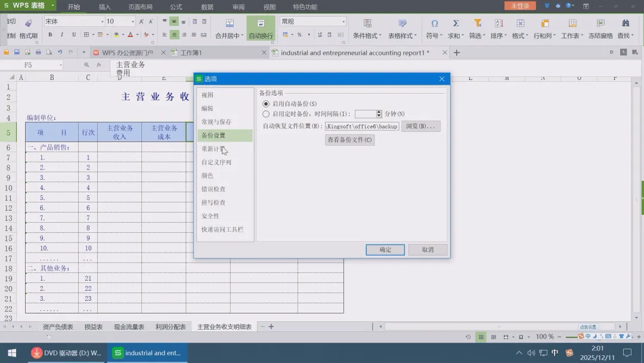
Task: Click the Worksheet icon in ribbon
Action: click(572, 23)
